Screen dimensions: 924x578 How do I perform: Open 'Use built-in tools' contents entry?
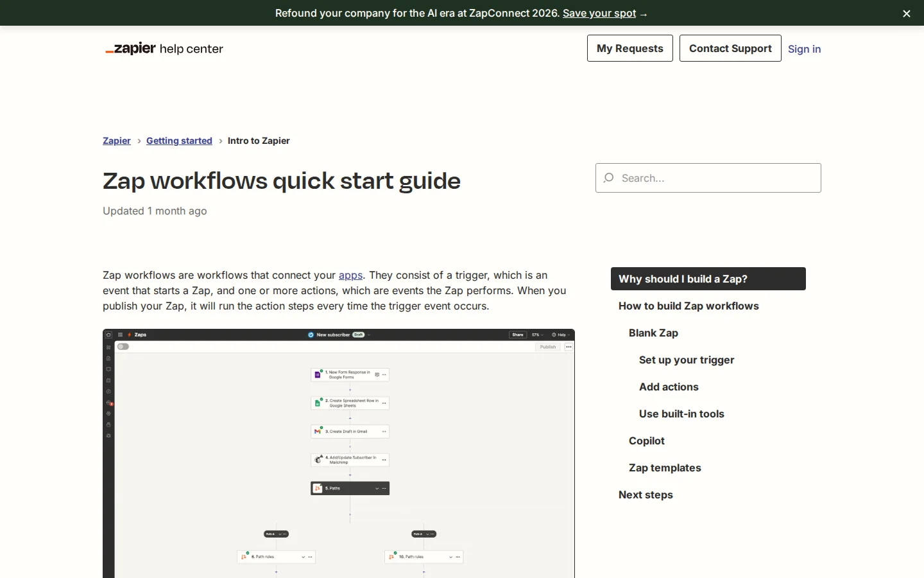(x=681, y=414)
